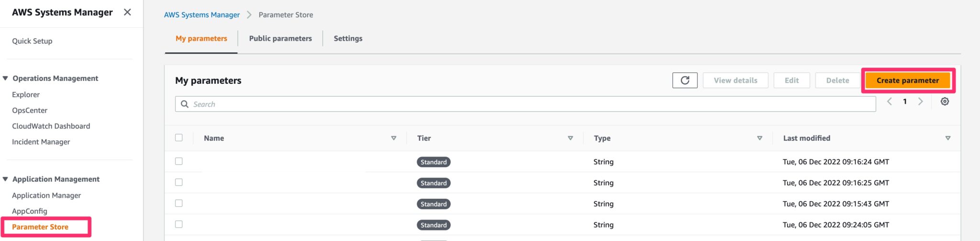
Task: Switch to Public parameters tab
Action: (x=280, y=38)
